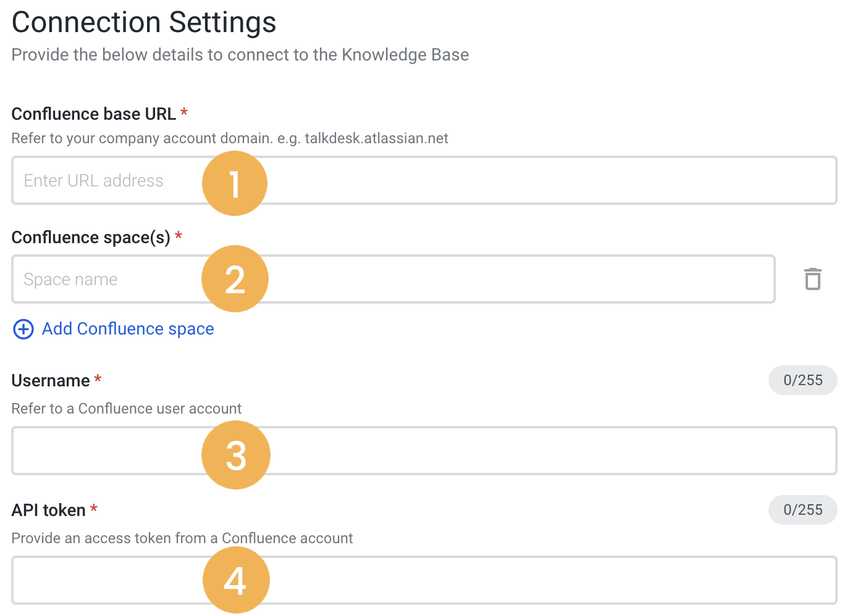This screenshot has width=850, height=616.
Task: Click the Confluence base URL label
Action: click(x=93, y=114)
